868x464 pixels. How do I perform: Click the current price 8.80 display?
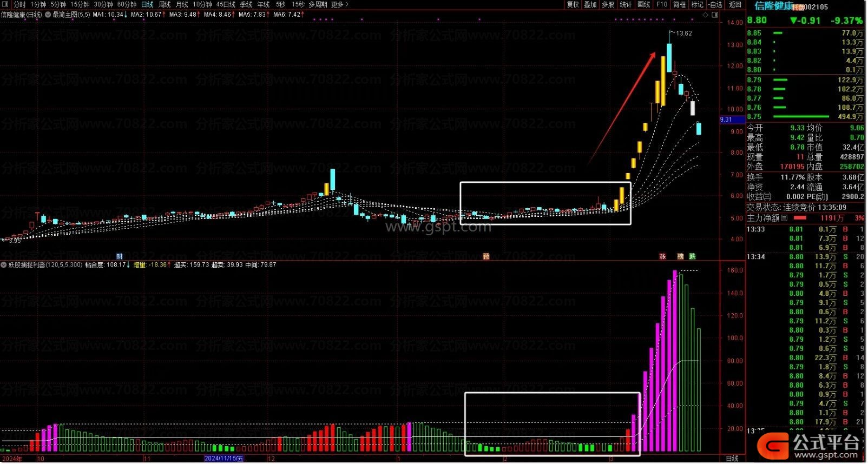click(x=757, y=21)
